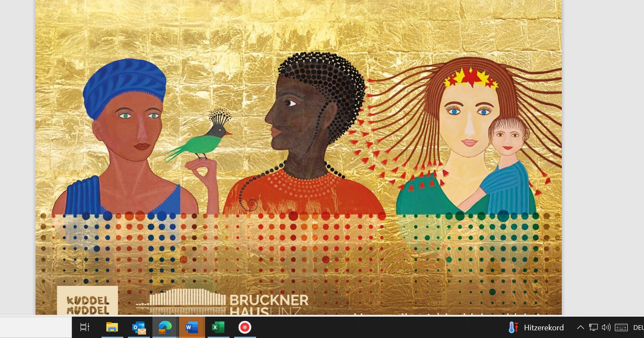This screenshot has height=338, width=644.
Task: Open Excel from the taskbar
Action: (x=218, y=327)
